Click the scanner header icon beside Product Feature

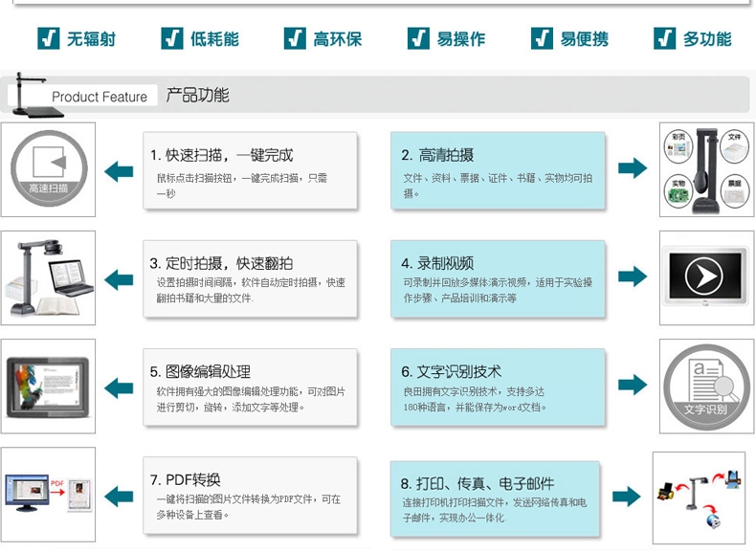coord(35,94)
